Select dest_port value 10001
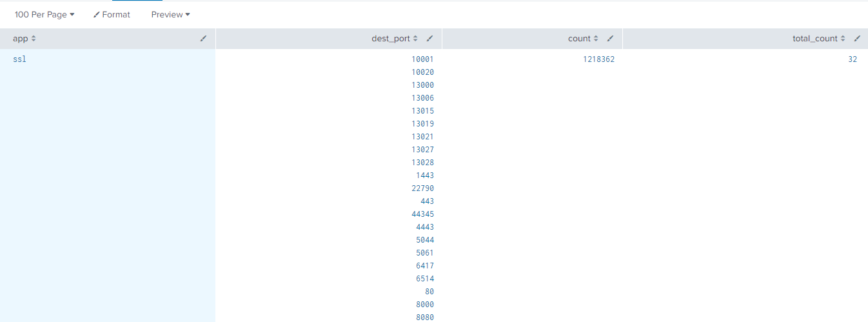868x322 pixels. tap(422, 59)
